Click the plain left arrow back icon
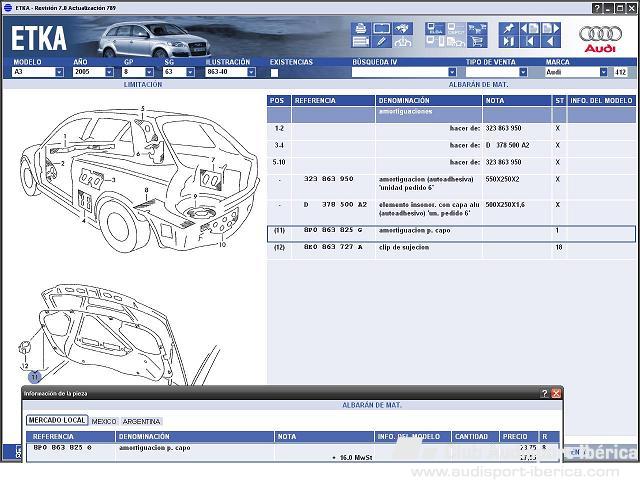Screen dimensions: 640x480 pyautogui.click(x=551, y=42)
